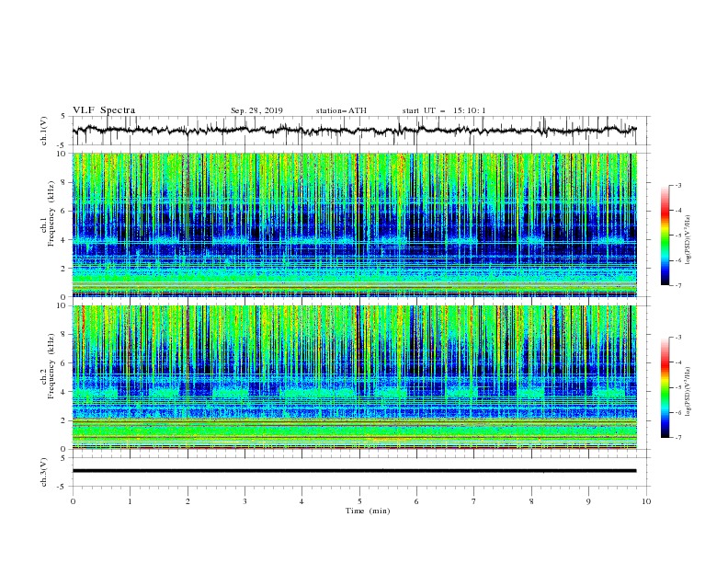The width and height of the screenshot is (728, 563).
Task: Click the "-7" tick on ch.2 colorbar
Action: (678, 438)
